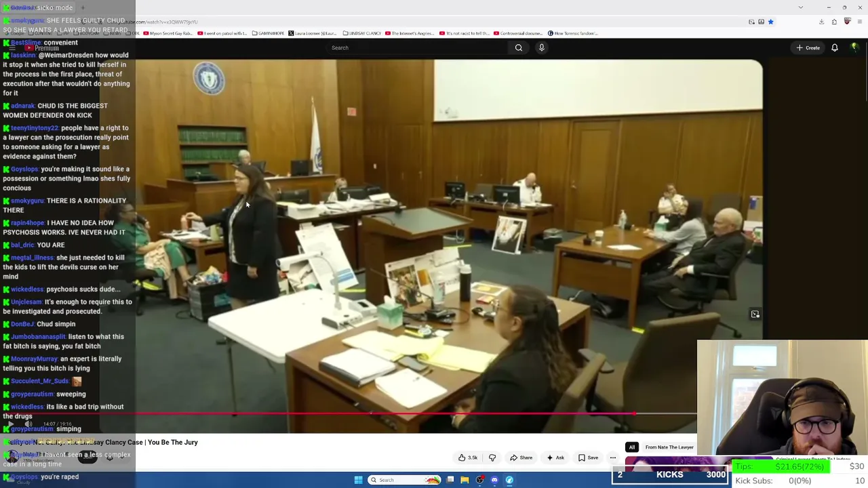Image resolution: width=868 pixels, height=488 pixels.
Task: Click the Windows taskbar search box
Action: pyautogui.click(x=405, y=480)
